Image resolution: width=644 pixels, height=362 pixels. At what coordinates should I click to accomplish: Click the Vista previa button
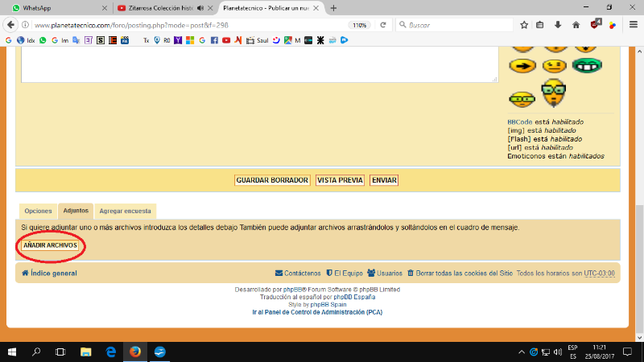340,180
